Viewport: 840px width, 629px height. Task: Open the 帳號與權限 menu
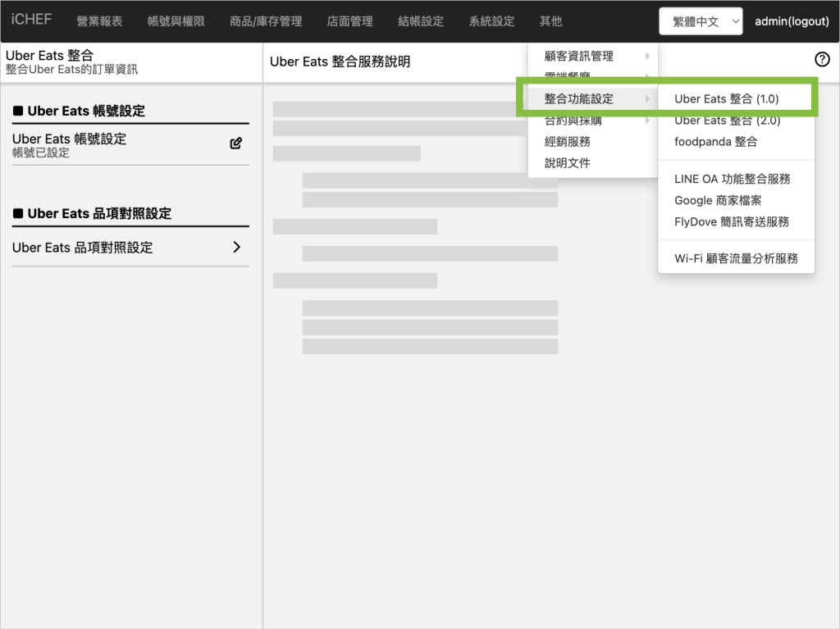pyautogui.click(x=176, y=21)
